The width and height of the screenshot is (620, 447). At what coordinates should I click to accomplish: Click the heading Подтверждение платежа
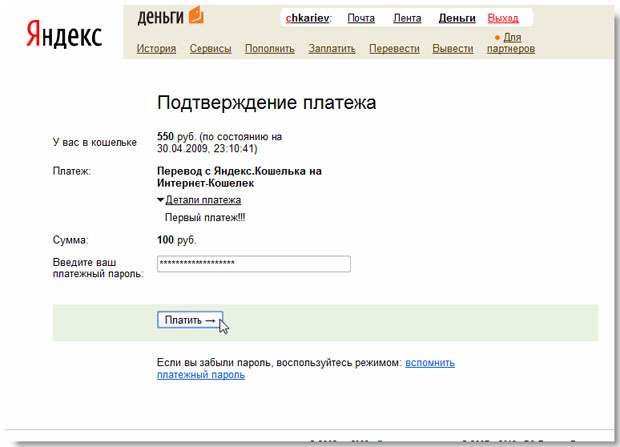(267, 103)
